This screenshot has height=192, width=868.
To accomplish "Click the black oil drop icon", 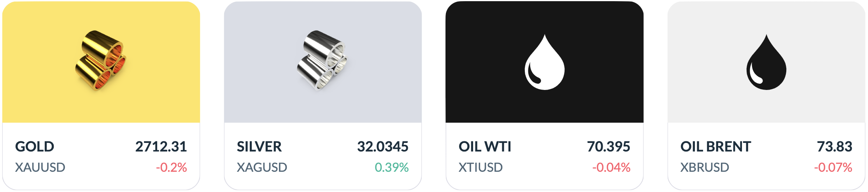I will 766,62.
